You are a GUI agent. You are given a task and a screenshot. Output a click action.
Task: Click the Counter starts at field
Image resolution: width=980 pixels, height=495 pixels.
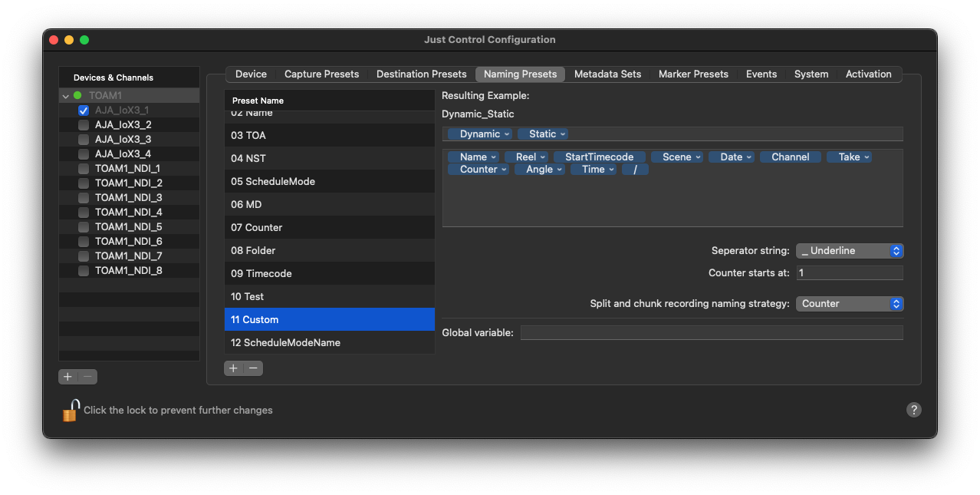850,273
